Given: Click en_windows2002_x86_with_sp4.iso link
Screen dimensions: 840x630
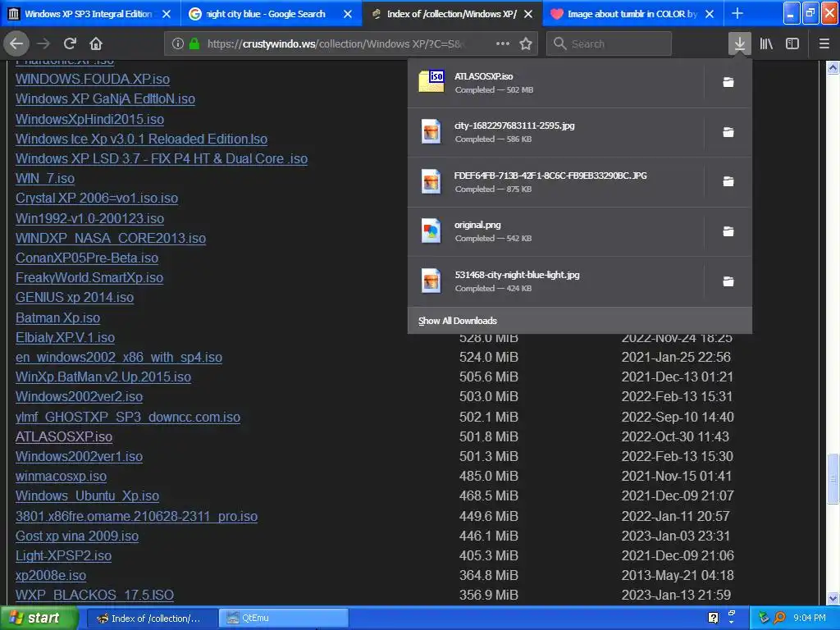Looking at the screenshot, I should click(119, 358).
